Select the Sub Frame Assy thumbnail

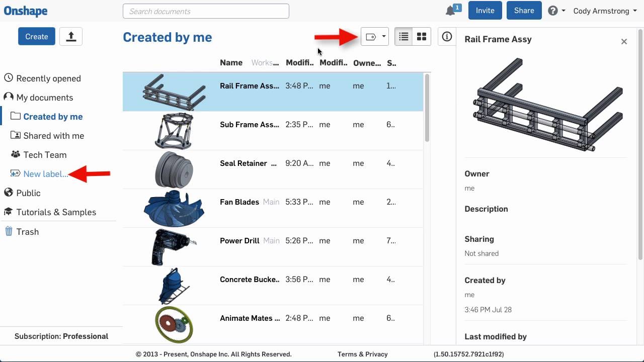[x=174, y=131]
